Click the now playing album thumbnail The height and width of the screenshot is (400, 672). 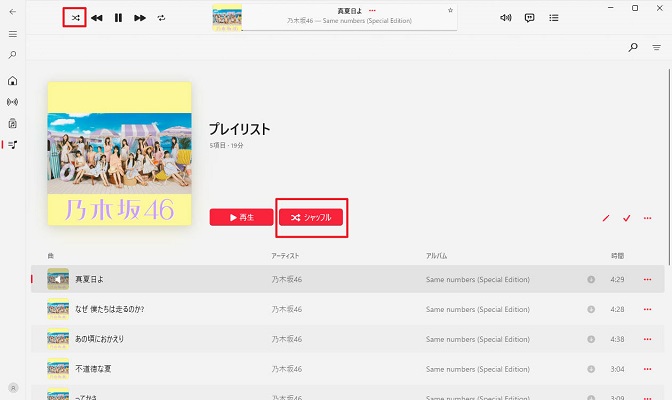click(x=227, y=18)
